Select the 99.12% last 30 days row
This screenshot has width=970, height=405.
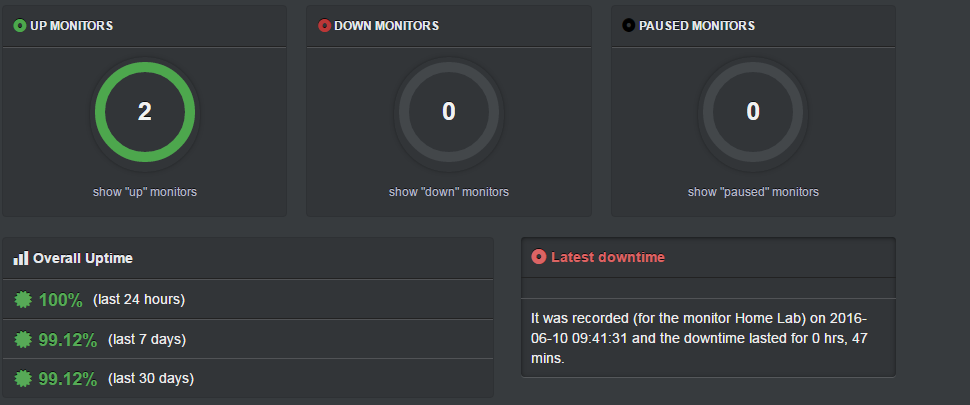(x=248, y=378)
